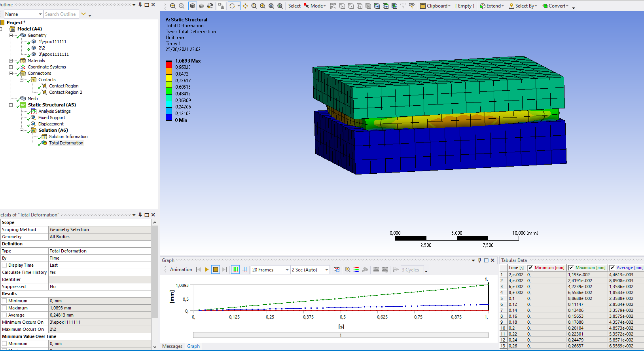Open the 20 Frames dropdown
This screenshot has height=351, width=644.
287,270
